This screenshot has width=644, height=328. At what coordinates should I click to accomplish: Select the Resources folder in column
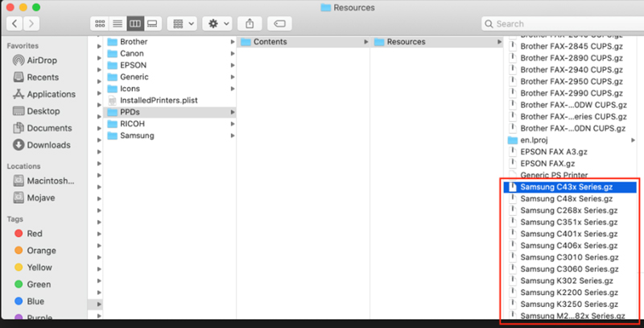click(x=437, y=42)
